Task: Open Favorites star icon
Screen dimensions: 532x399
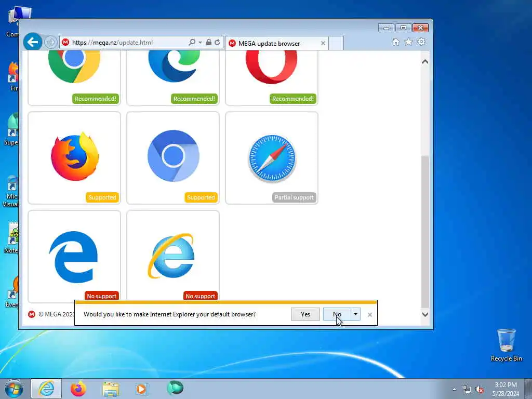Action: 408,42
